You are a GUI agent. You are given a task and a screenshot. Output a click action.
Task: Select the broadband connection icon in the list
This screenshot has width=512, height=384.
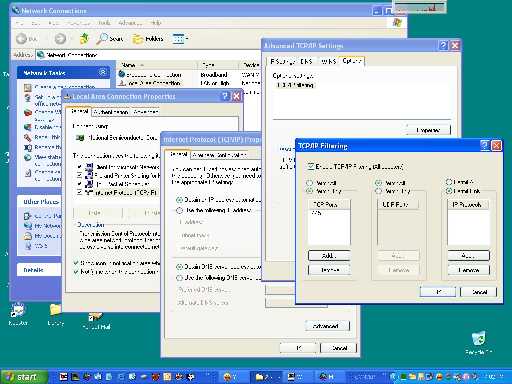pyautogui.click(x=122, y=74)
